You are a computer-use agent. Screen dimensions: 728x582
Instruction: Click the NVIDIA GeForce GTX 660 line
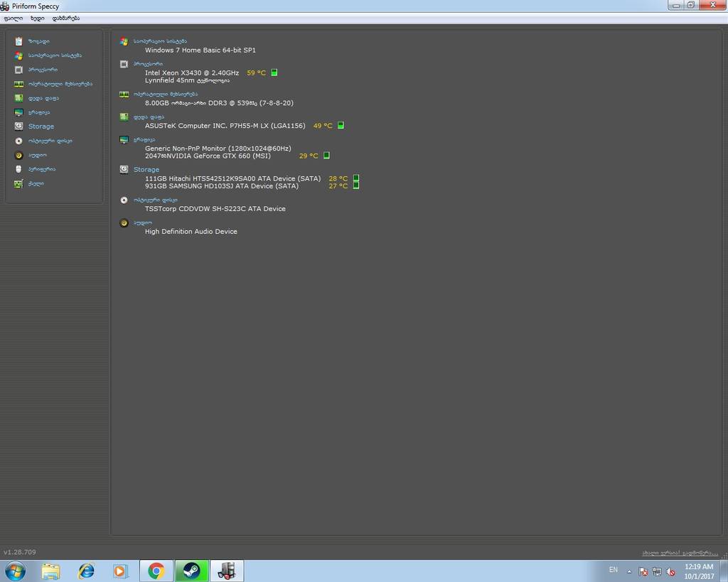pyautogui.click(x=208, y=156)
